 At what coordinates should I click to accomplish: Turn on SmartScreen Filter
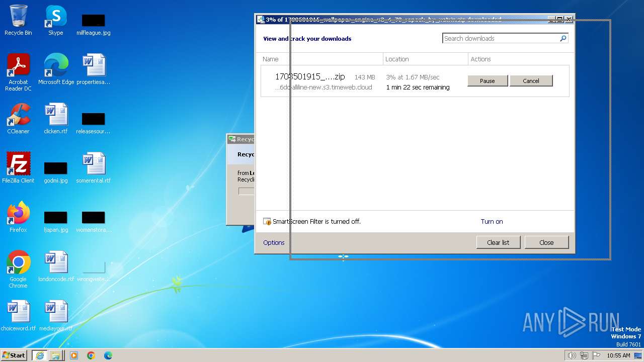point(492,221)
